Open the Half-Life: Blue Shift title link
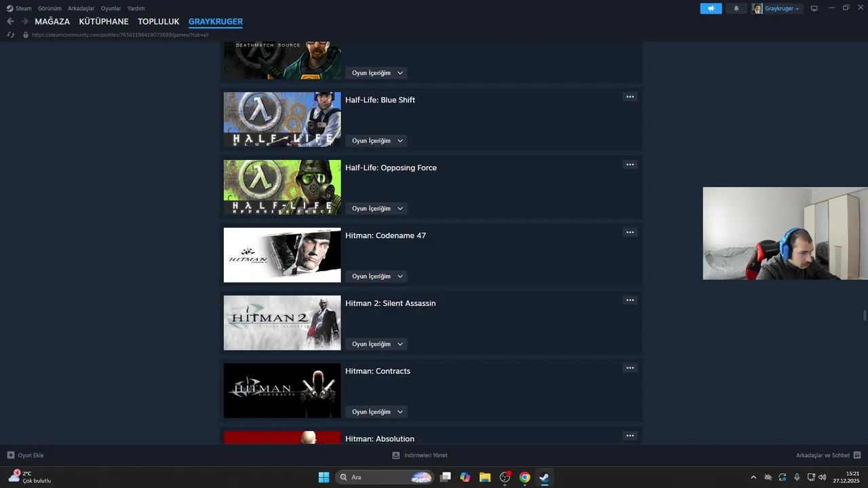 coord(380,100)
